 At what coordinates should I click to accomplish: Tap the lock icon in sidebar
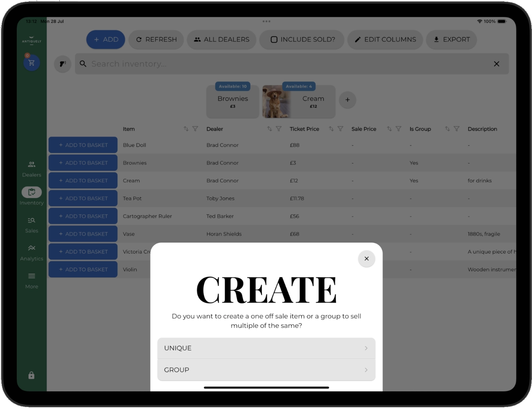tap(32, 375)
